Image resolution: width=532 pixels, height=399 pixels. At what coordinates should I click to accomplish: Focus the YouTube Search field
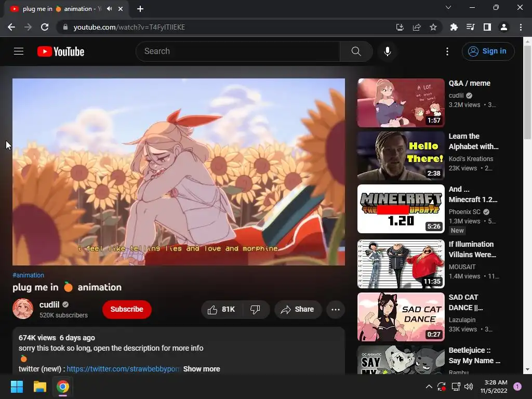coord(238,51)
